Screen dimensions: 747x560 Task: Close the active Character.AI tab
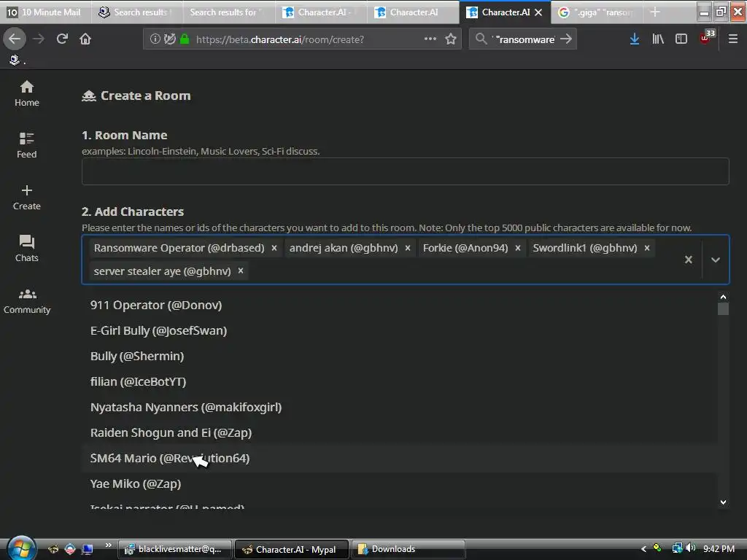coord(538,12)
